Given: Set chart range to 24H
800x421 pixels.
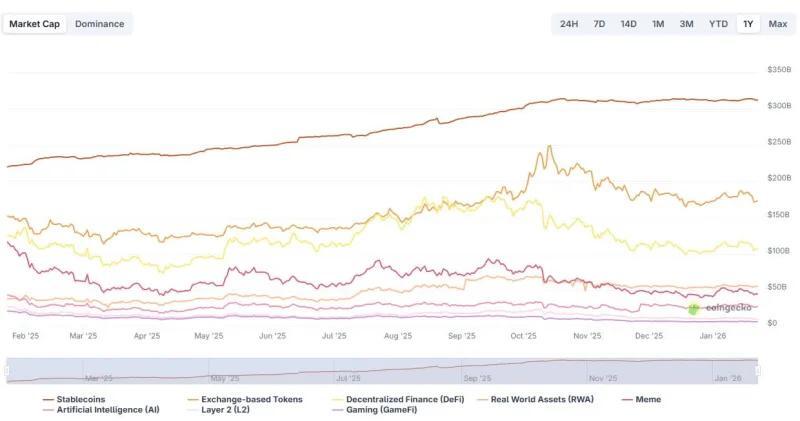Looking at the screenshot, I should (x=569, y=24).
